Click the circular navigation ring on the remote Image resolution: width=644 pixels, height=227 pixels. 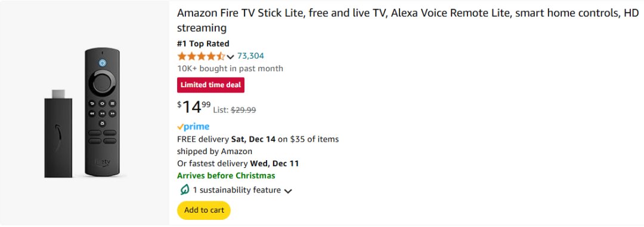102,82
